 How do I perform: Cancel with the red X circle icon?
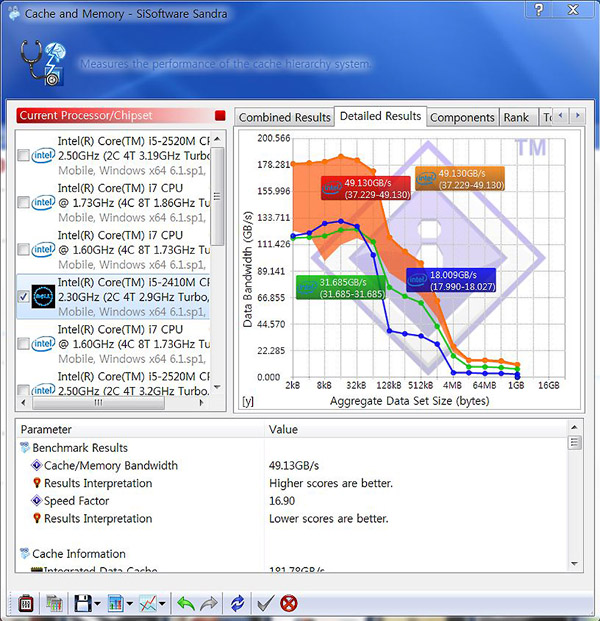[289, 604]
